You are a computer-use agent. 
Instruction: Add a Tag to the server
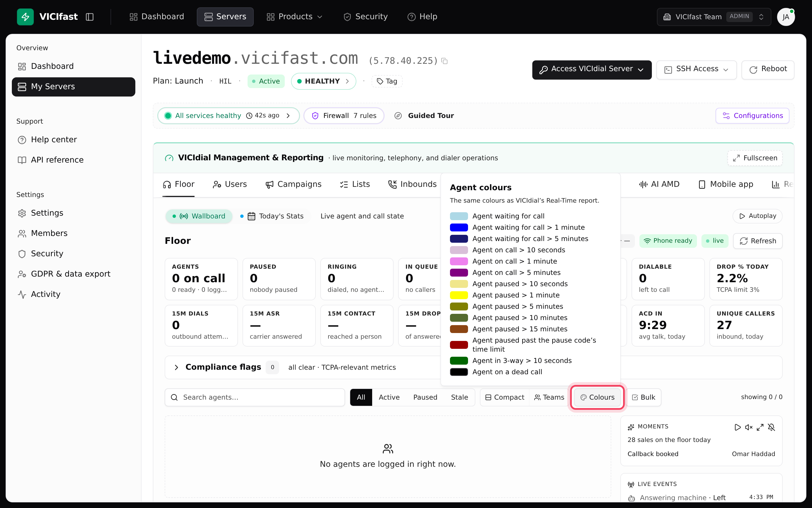pos(387,81)
